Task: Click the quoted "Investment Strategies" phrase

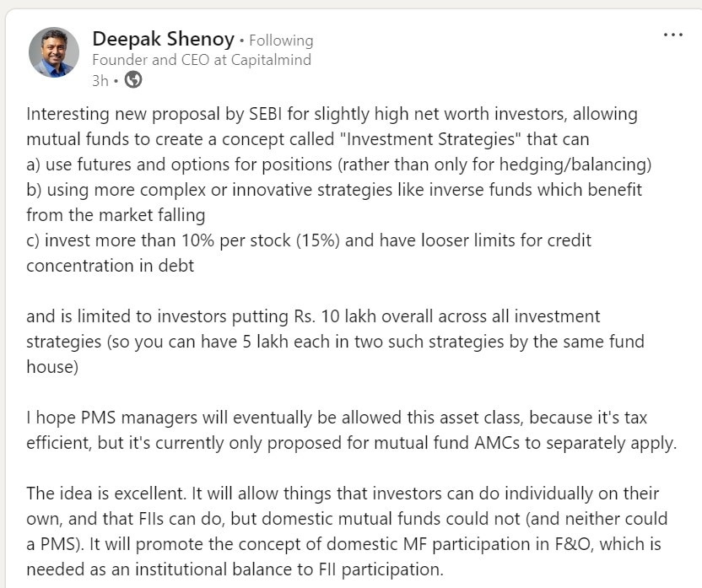Action: [430, 139]
